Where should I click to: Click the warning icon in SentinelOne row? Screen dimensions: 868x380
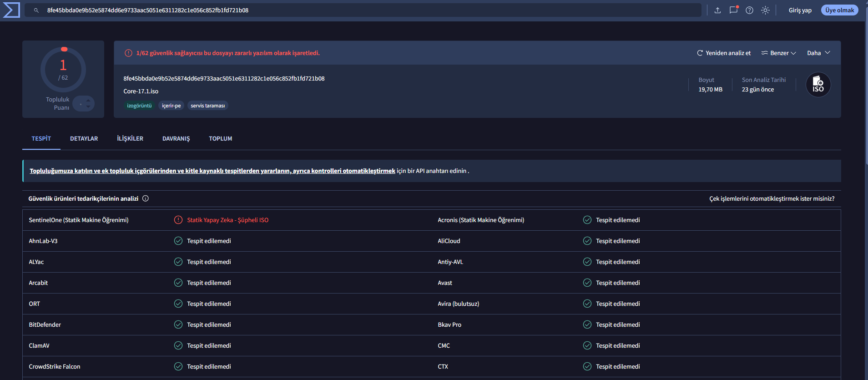point(178,220)
